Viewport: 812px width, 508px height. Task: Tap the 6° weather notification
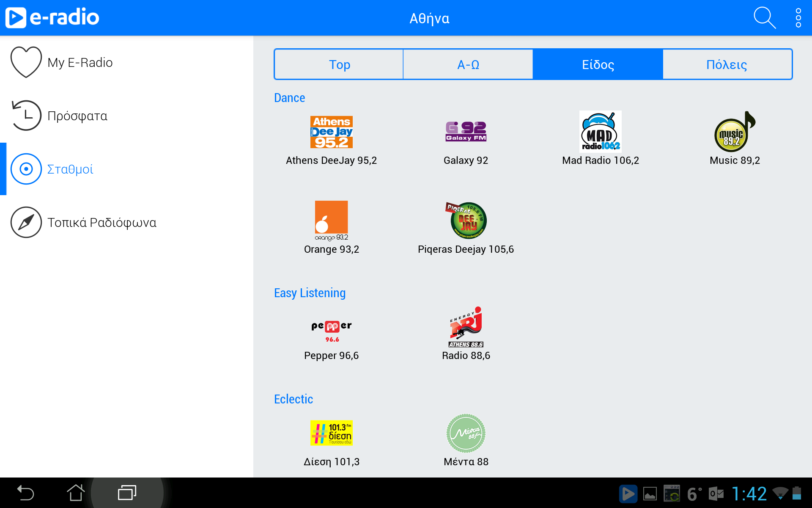[694, 494]
